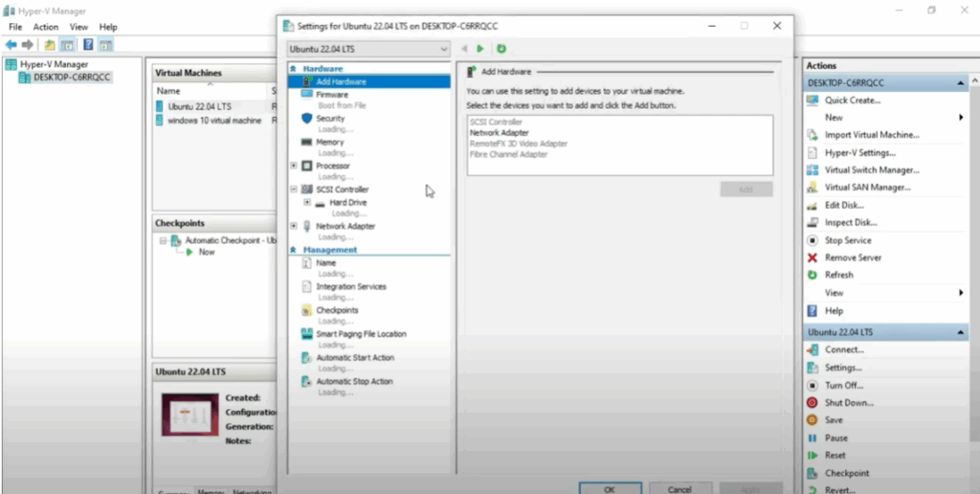The image size is (980, 494).
Task: Click the green Start icon in settings toolbar
Action: click(481, 49)
